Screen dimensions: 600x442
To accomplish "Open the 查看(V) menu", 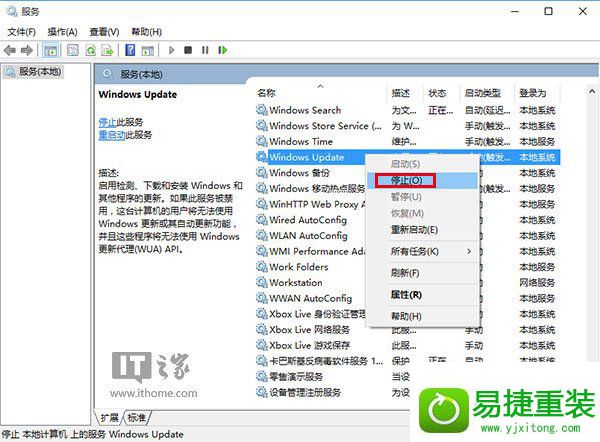I will [104, 32].
